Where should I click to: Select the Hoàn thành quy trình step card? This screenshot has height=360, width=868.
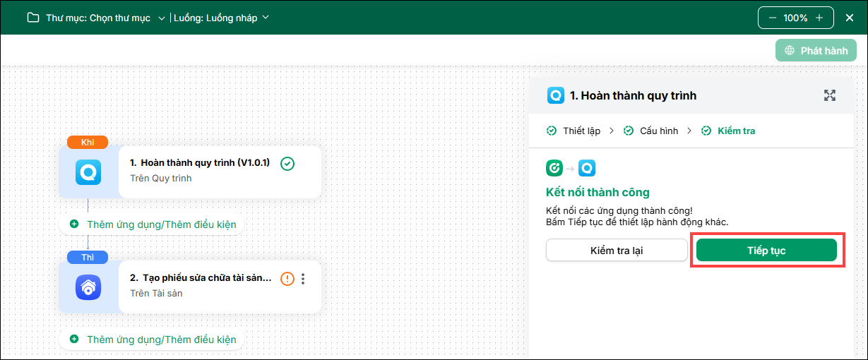pos(190,172)
